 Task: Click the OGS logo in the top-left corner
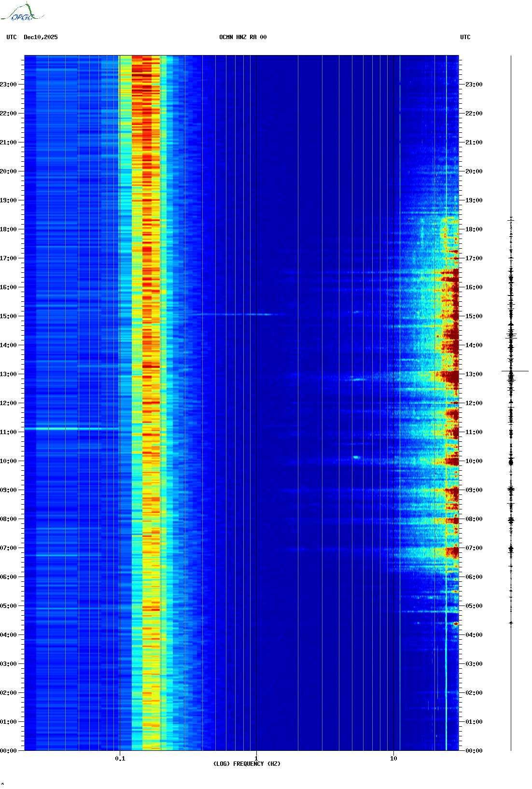22,13
